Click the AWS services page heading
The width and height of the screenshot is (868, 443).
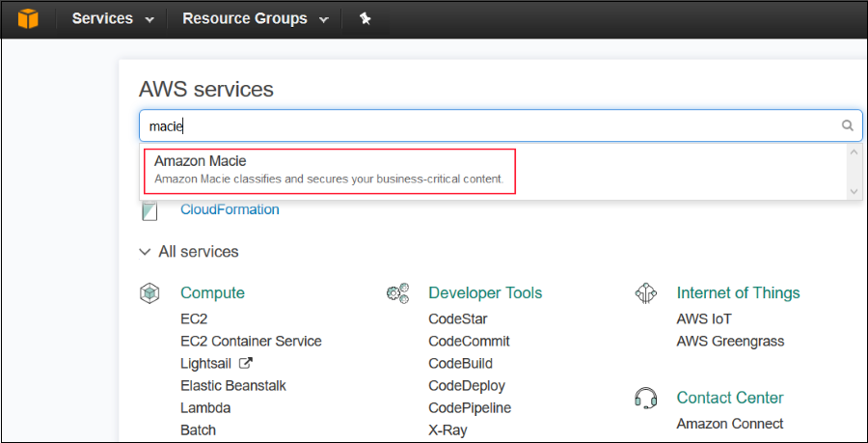tap(206, 89)
